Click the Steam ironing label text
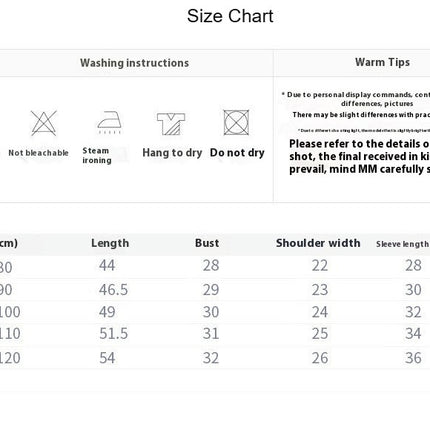Viewport: 430px width, 430px height. coord(97,155)
